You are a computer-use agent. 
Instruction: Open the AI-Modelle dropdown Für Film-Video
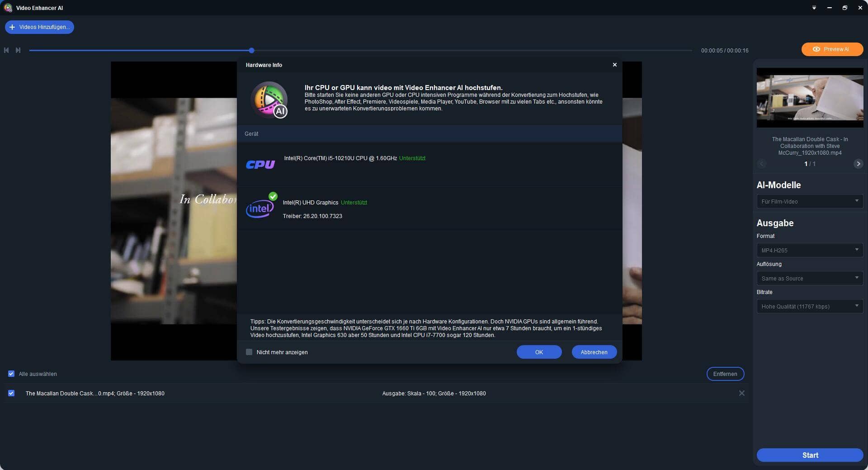tap(810, 201)
